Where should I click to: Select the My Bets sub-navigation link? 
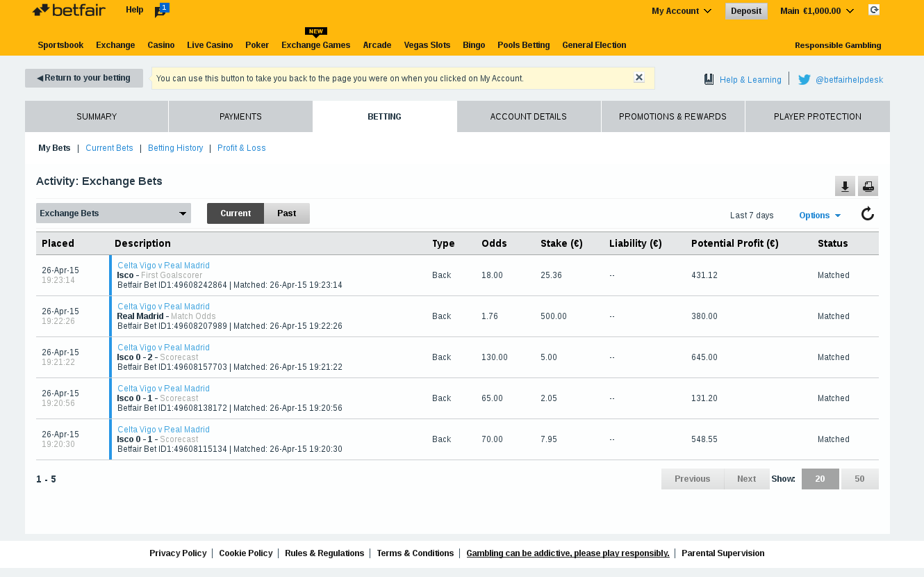point(54,148)
